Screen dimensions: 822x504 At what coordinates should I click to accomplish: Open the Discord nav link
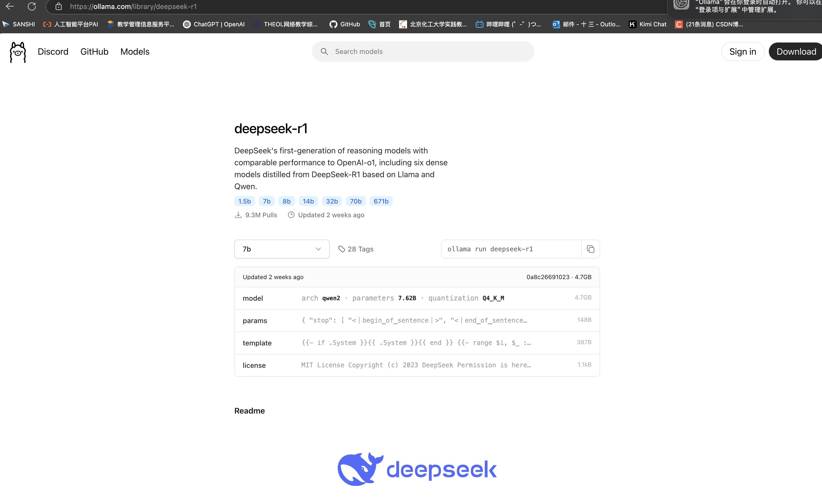click(53, 52)
